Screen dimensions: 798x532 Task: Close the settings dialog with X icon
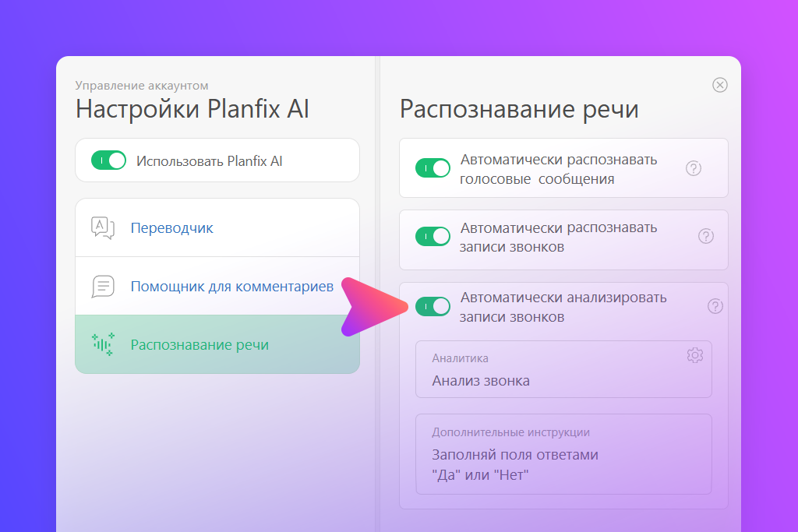click(x=719, y=85)
